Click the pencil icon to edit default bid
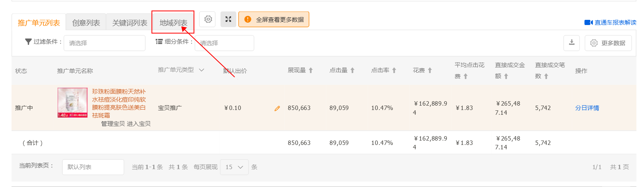Viewport: 644px width, 187px height. [x=277, y=108]
